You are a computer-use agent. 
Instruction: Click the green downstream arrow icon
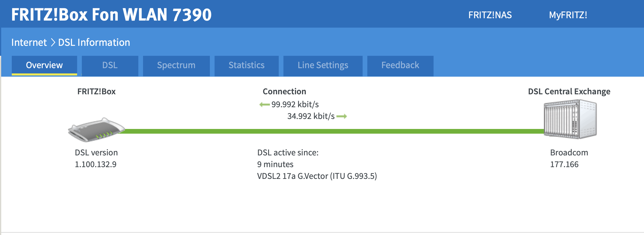[265, 105]
